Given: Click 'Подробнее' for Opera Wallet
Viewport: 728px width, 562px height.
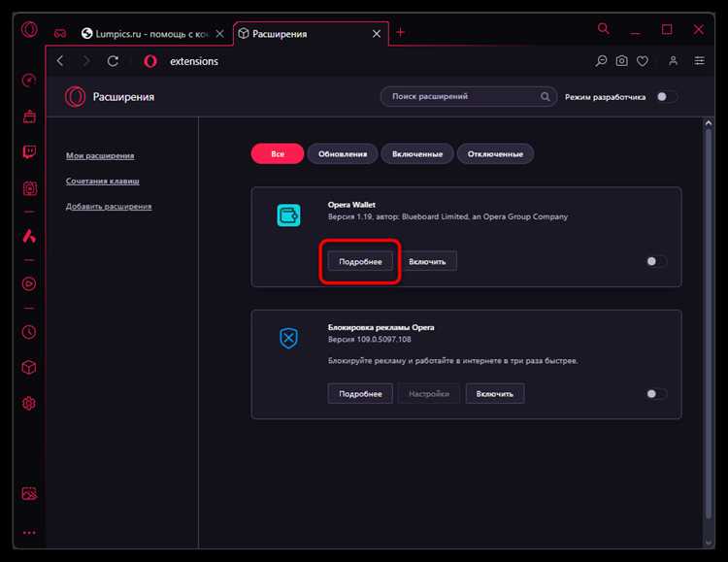Looking at the screenshot, I should pyautogui.click(x=360, y=261).
